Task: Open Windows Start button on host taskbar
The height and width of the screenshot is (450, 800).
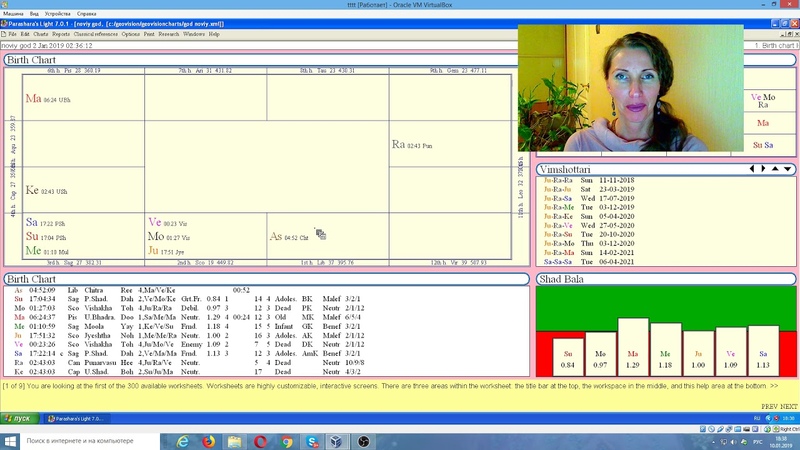Action: [10, 441]
